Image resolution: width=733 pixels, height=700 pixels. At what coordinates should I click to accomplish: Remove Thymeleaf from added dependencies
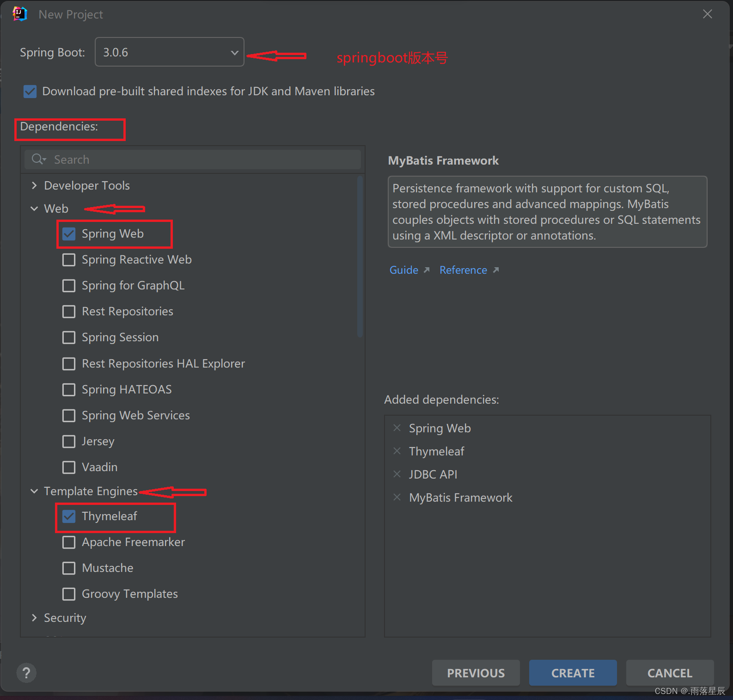(397, 451)
